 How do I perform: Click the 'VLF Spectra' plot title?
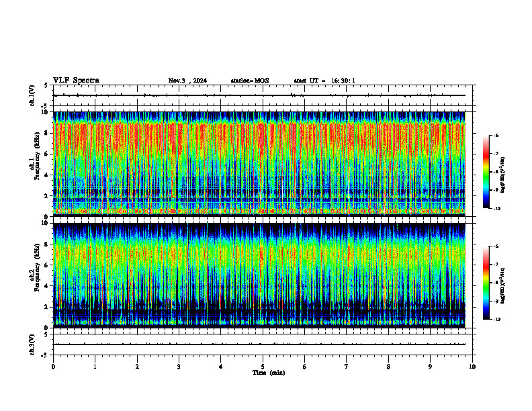77,81
